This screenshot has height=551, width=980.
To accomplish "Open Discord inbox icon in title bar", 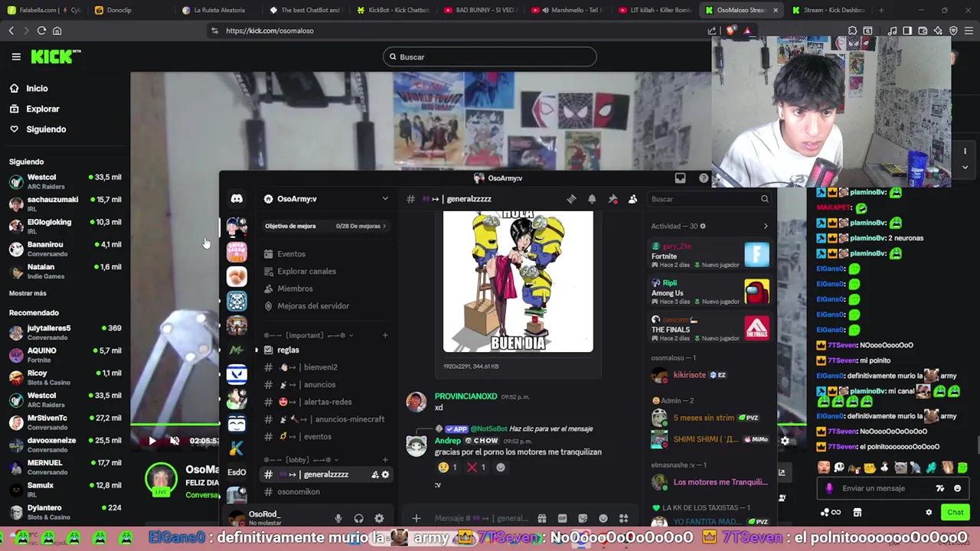I will pos(680,178).
